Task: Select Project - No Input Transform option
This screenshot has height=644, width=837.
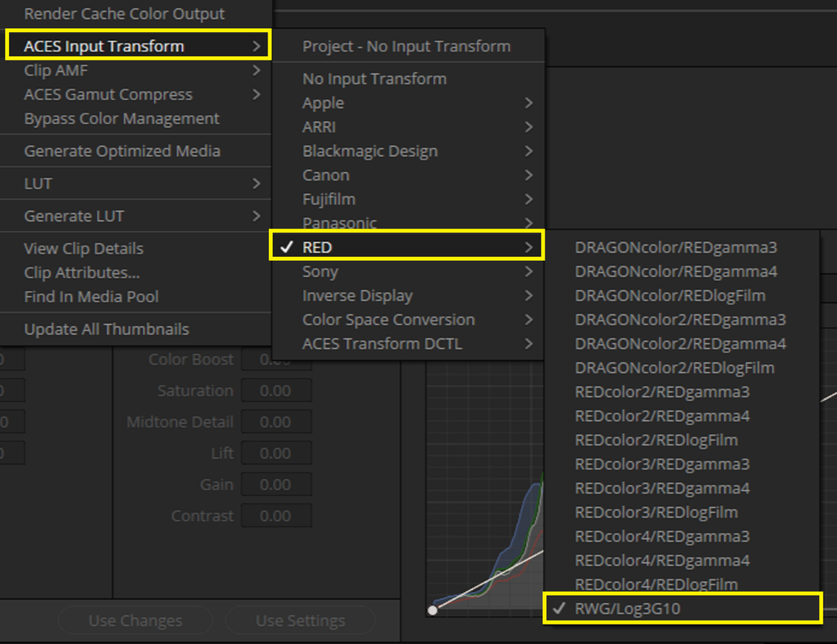Action: click(408, 47)
